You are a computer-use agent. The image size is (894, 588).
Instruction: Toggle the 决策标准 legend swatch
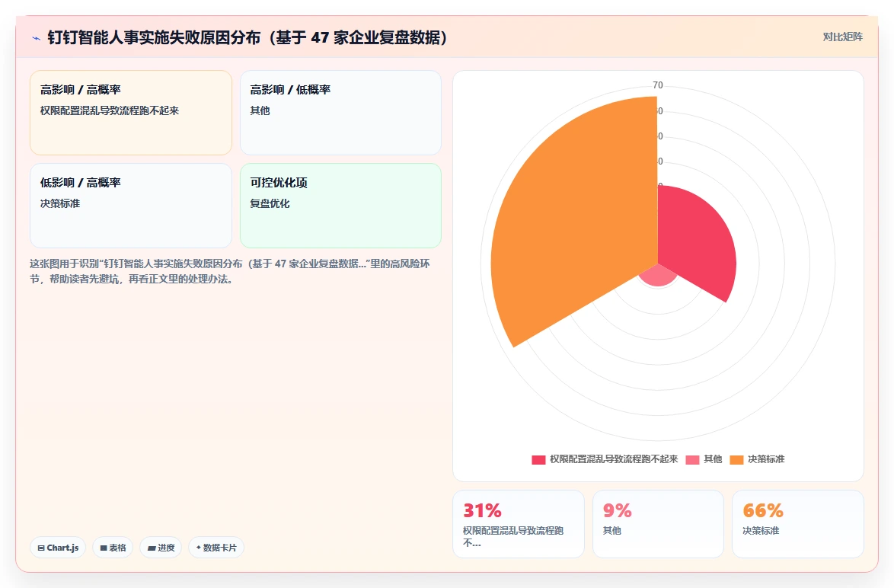[736, 460]
